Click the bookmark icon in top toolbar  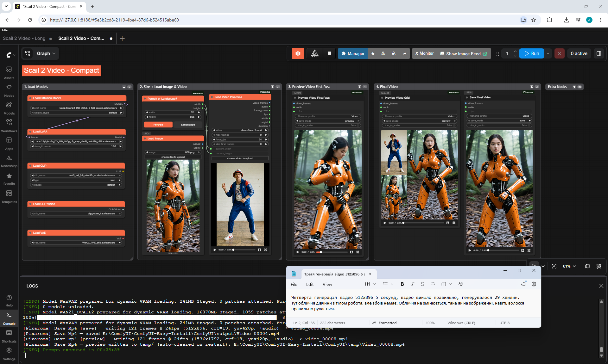pyautogui.click(x=329, y=53)
